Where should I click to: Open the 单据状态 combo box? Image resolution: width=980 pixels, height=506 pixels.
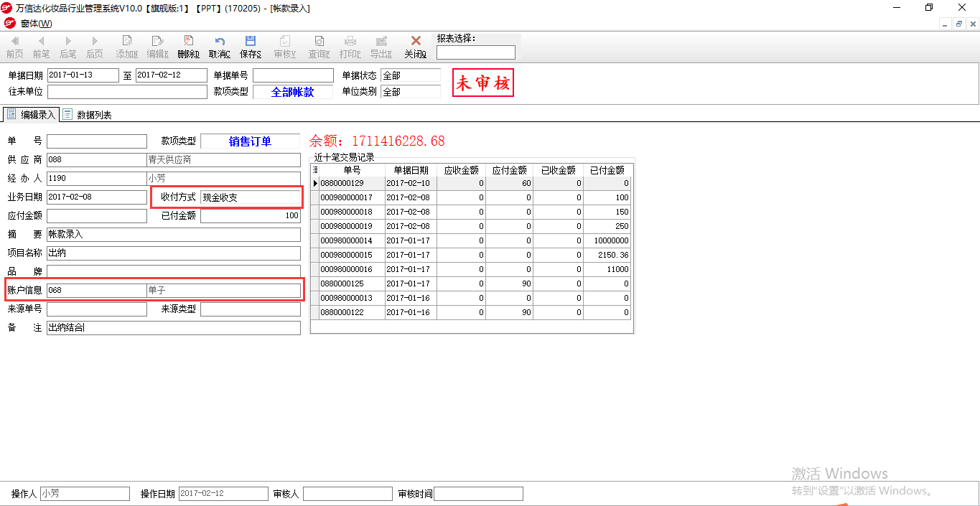pos(410,75)
